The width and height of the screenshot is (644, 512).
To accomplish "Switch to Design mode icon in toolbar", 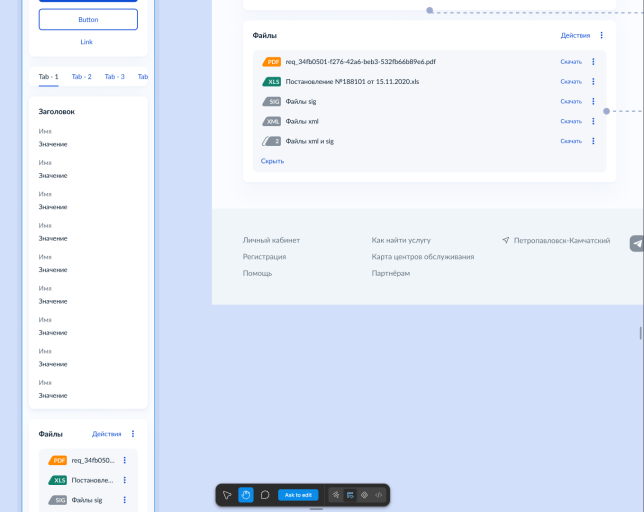I will point(350,495).
